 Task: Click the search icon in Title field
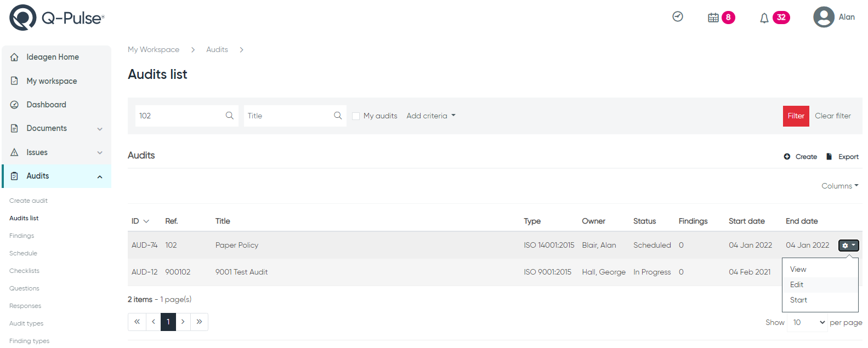coord(338,116)
